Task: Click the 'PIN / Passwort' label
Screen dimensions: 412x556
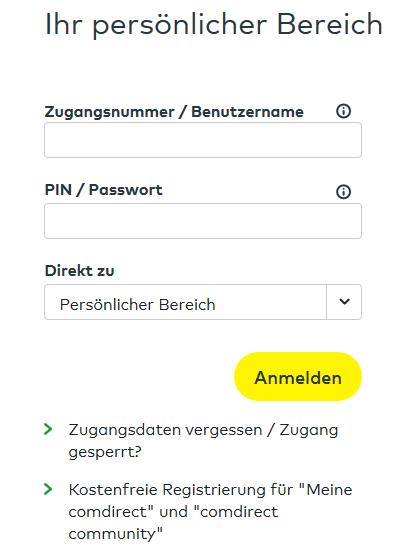Action: [104, 190]
